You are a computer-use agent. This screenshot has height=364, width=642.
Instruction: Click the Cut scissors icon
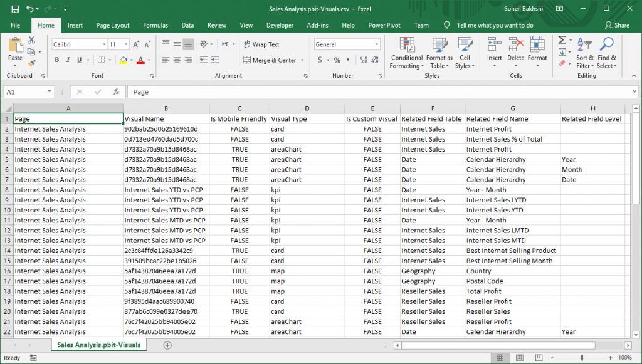[x=31, y=40]
